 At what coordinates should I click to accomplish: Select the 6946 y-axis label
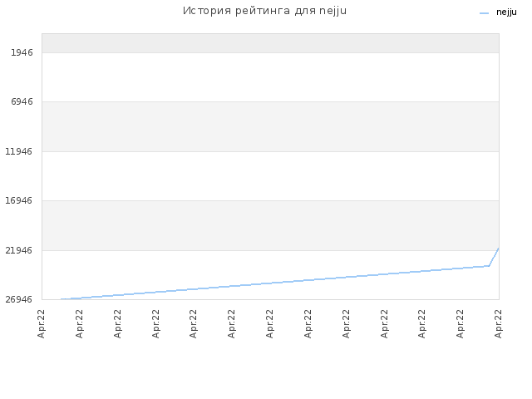(x=22, y=101)
